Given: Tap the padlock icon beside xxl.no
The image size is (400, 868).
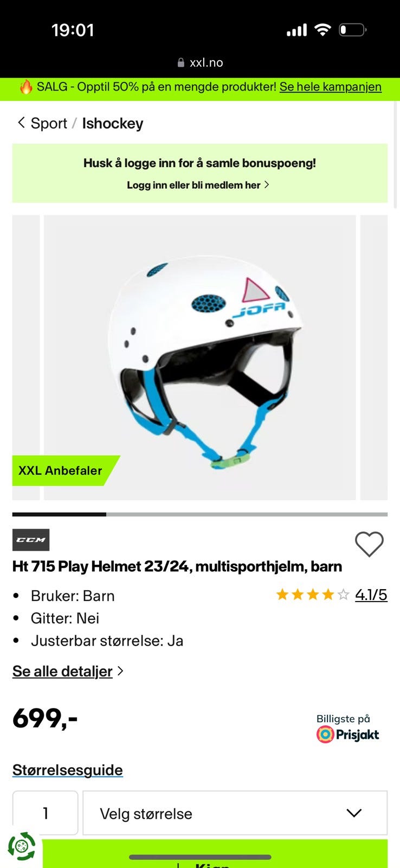Looking at the screenshot, I should pyautogui.click(x=181, y=63).
